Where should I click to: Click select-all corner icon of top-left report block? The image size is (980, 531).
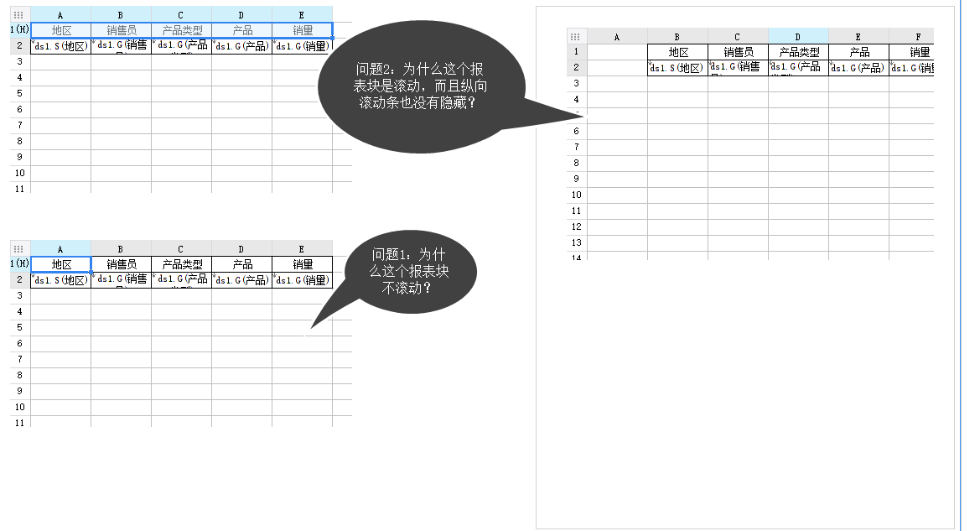(18, 15)
